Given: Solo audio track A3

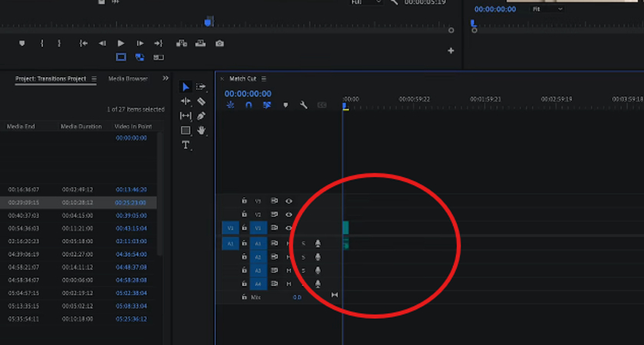Looking at the screenshot, I should click(x=304, y=270).
